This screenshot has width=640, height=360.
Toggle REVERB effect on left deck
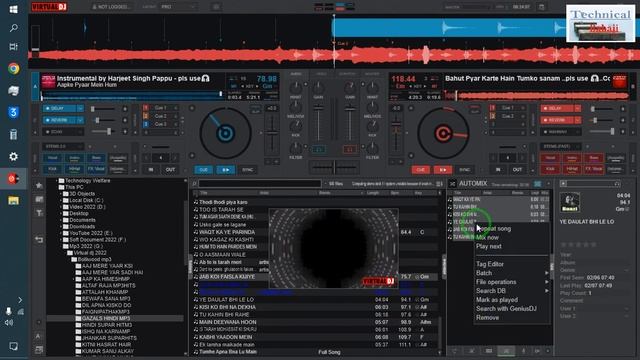click(60, 120)
